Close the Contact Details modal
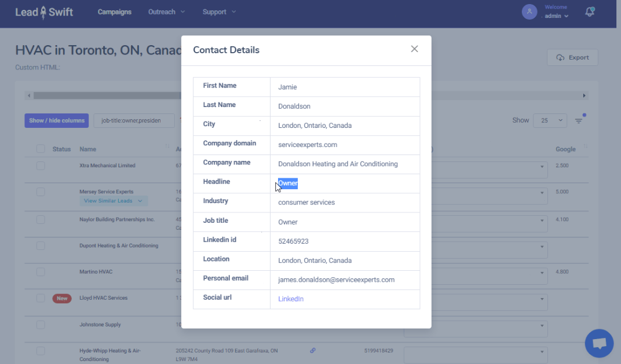 pyautogui.click(x=414, y=49)
